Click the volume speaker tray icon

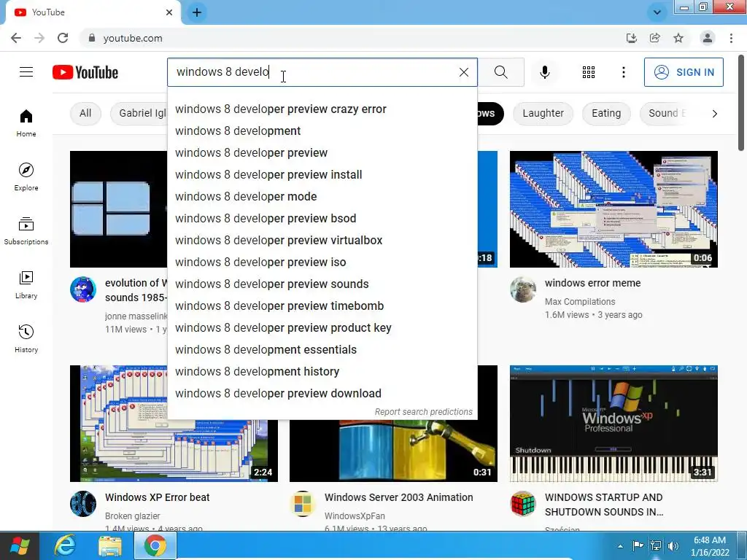coord(673,546)
